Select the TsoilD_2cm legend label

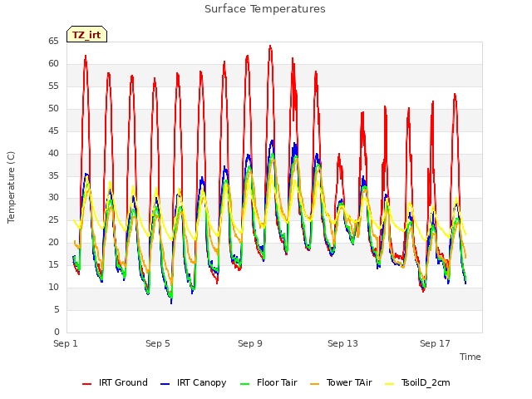coord(426,382)
